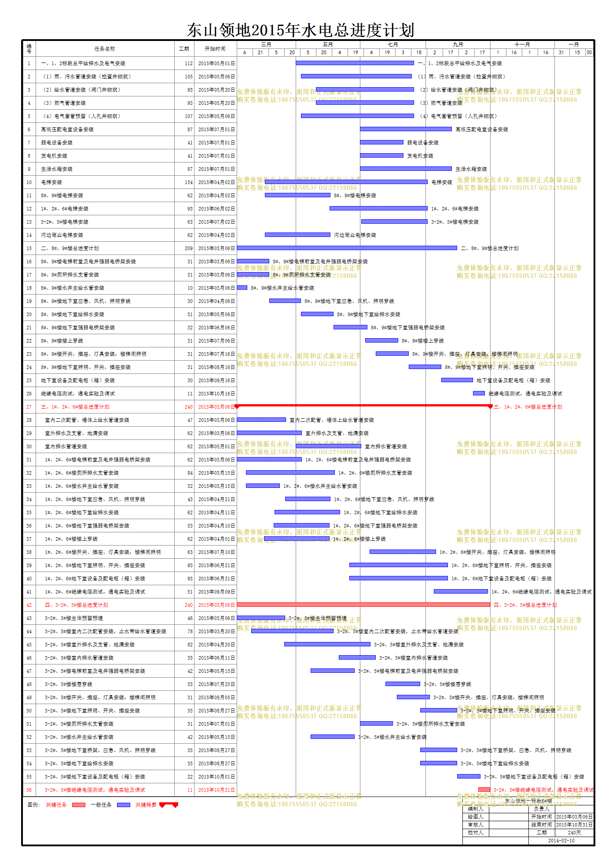The width and height of the screenshot is (616, 867).
Task: Click 发电机安装 in the task name column
Action: point(54,156)
